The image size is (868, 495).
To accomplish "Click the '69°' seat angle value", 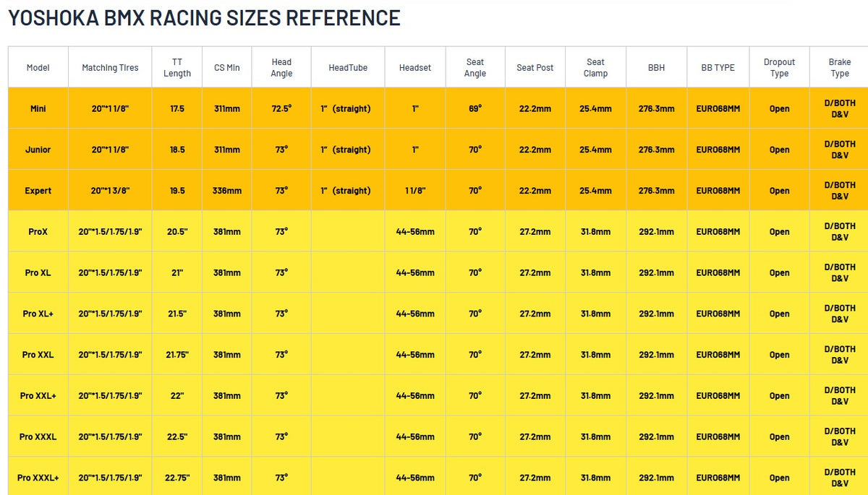I will [475, 108].
